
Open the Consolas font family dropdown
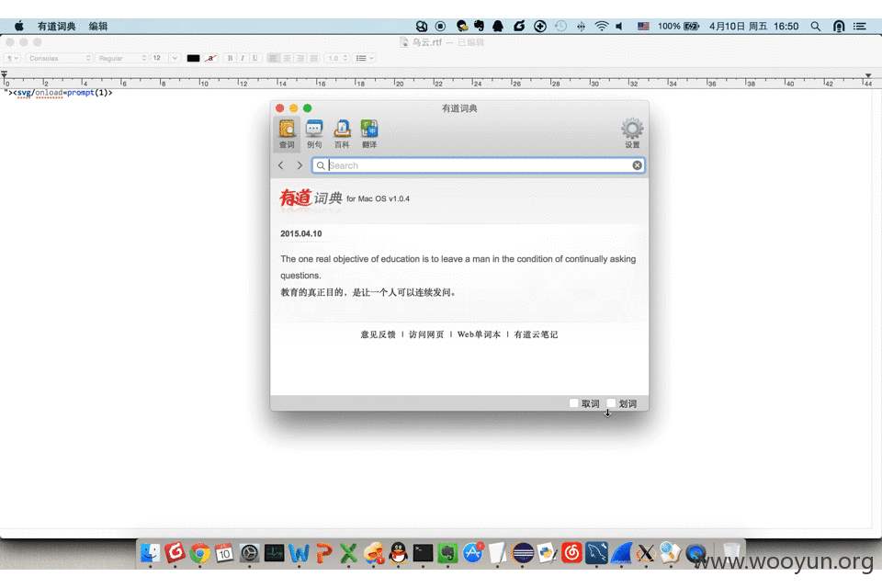[59, 58]
